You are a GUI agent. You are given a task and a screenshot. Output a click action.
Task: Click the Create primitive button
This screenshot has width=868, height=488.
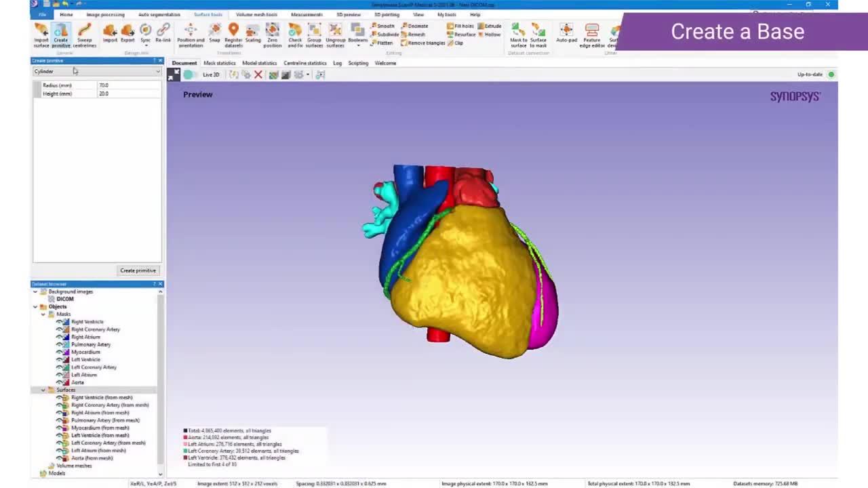point(138,270)
